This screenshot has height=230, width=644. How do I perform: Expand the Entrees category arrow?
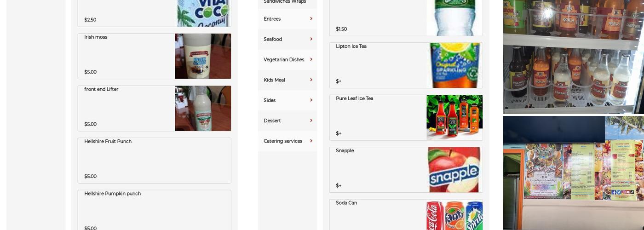click(x=311, y=19)
